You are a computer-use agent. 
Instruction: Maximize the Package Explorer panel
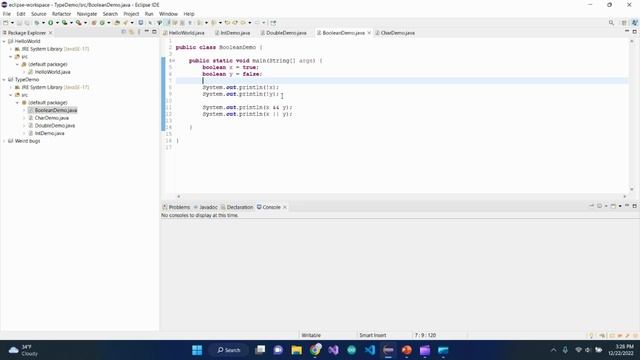point(154,31)
